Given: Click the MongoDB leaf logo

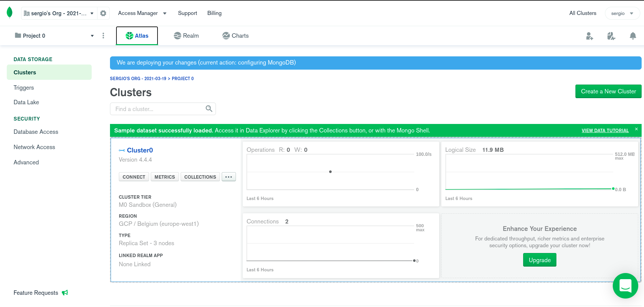Looking at the screenshot, I should coord(10,13).
